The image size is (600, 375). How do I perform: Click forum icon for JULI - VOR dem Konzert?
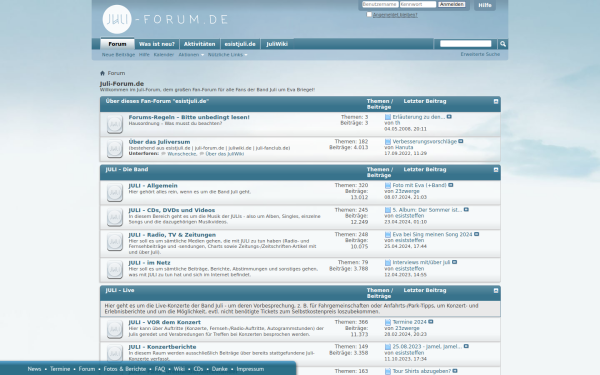114,329
